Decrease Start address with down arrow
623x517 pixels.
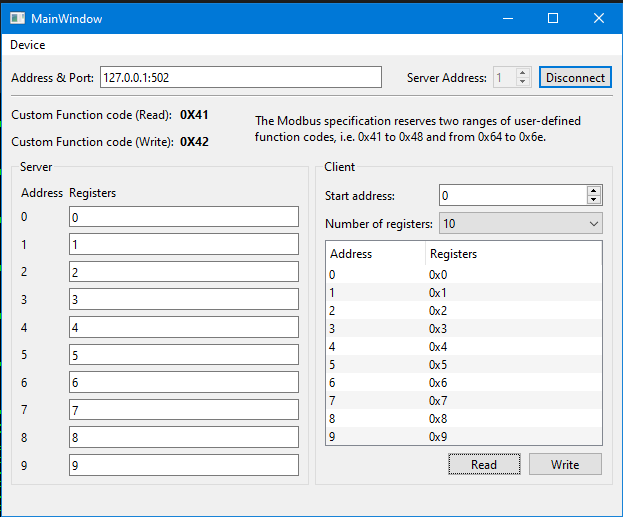click(x=594, y=200)
